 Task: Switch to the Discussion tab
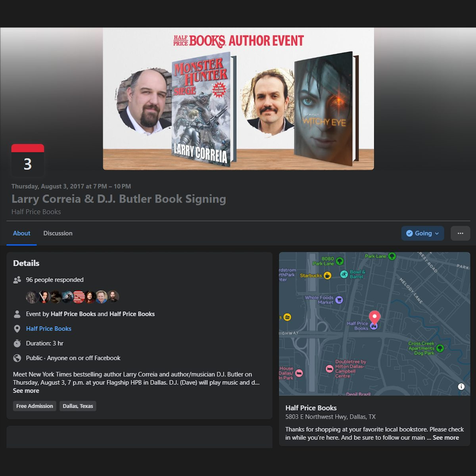pyautogui.click(x=58, y=233)
